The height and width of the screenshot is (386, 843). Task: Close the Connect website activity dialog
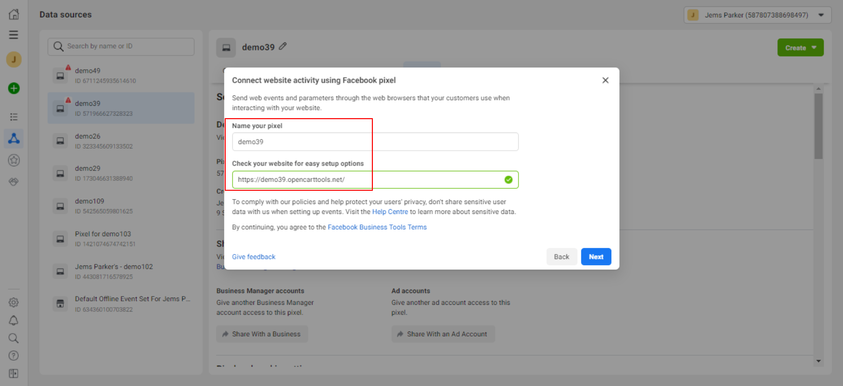[605, 80]
